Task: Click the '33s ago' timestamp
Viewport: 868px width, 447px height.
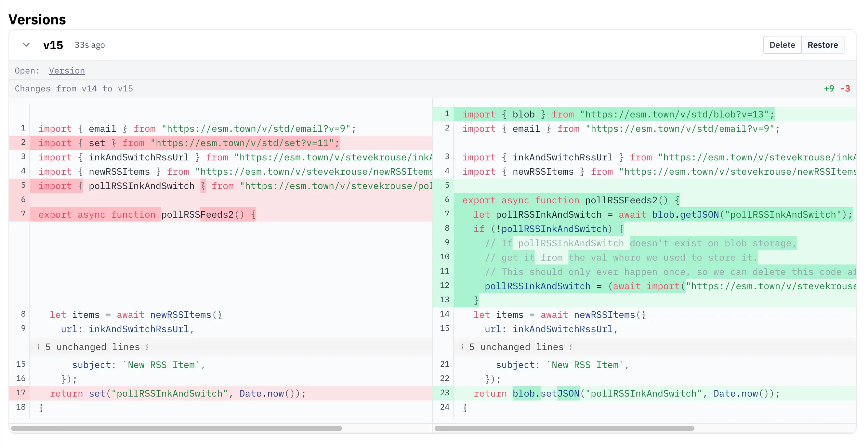Action: pos(90,45)
